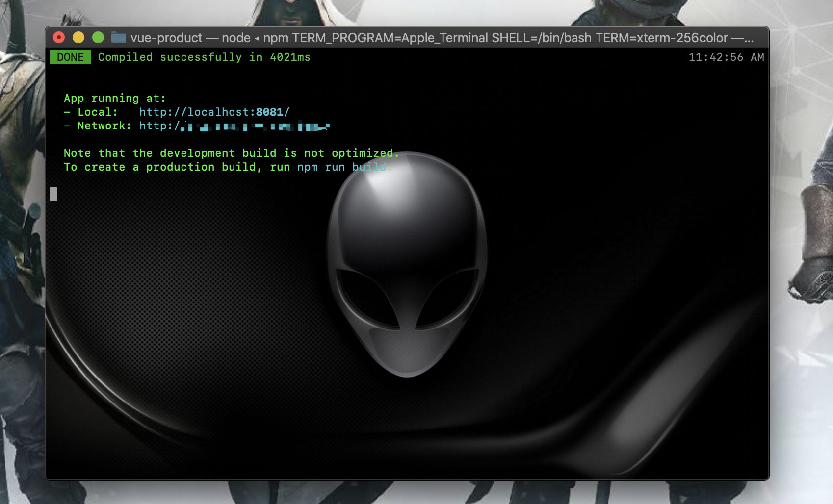Maximize the Terminal with green button
833x504 pixels.
pyautogui.click(x=98, y=37)
